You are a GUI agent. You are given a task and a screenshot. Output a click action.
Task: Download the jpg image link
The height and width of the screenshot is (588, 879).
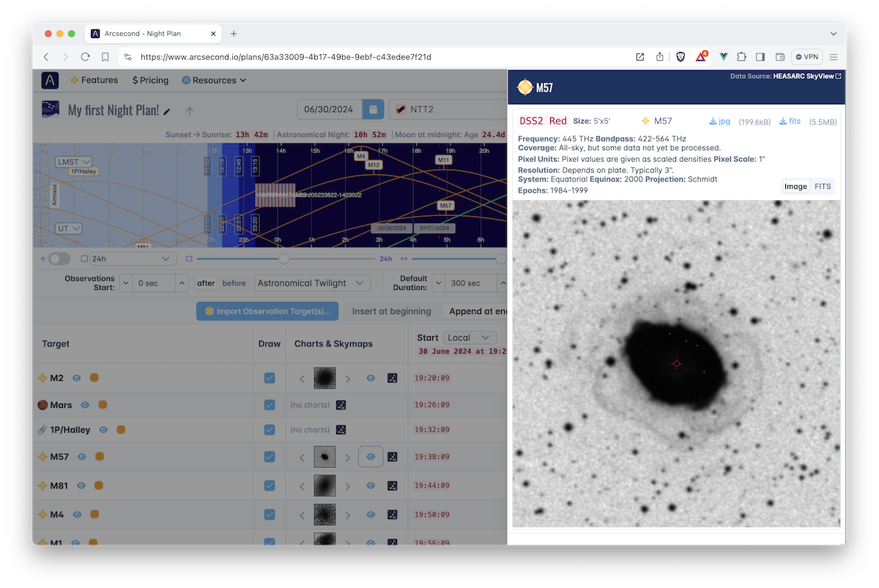click(719, 122)
